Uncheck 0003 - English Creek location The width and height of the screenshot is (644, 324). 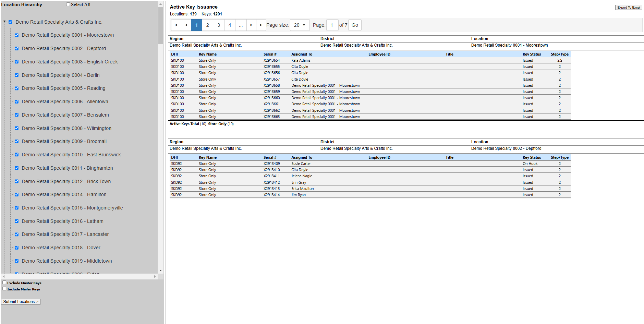pyautogui.click(x=16, y=62)
